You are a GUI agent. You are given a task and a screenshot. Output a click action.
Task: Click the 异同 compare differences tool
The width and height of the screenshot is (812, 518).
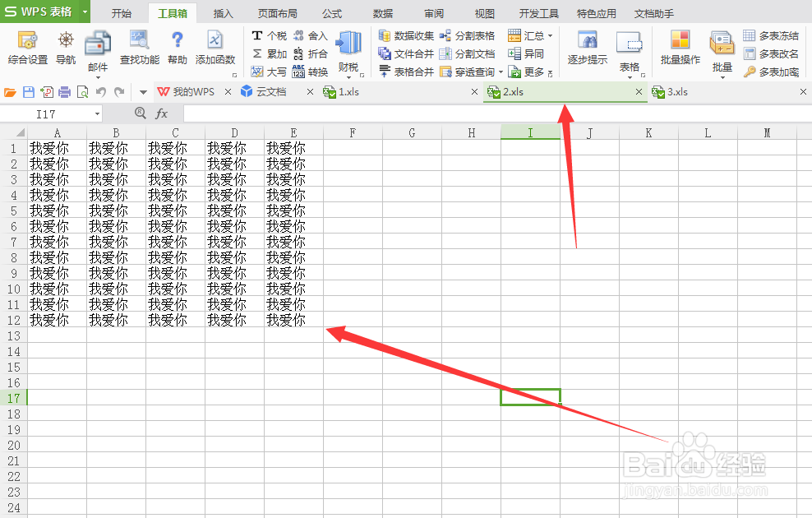(526, 53)
